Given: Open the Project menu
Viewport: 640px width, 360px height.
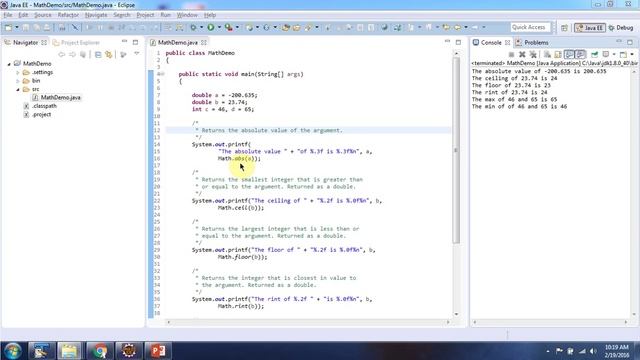Looking at the screenshot, I should tap(145, 15).
